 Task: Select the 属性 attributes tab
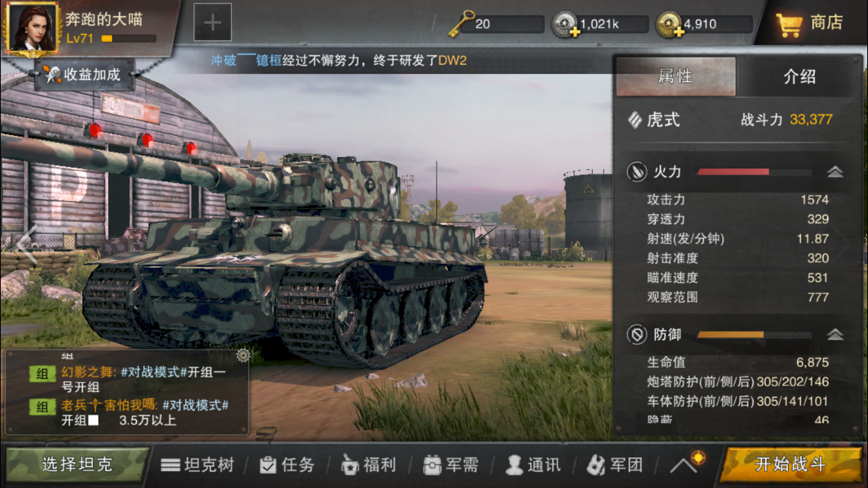pyautogui.click(x=676, y=76)
